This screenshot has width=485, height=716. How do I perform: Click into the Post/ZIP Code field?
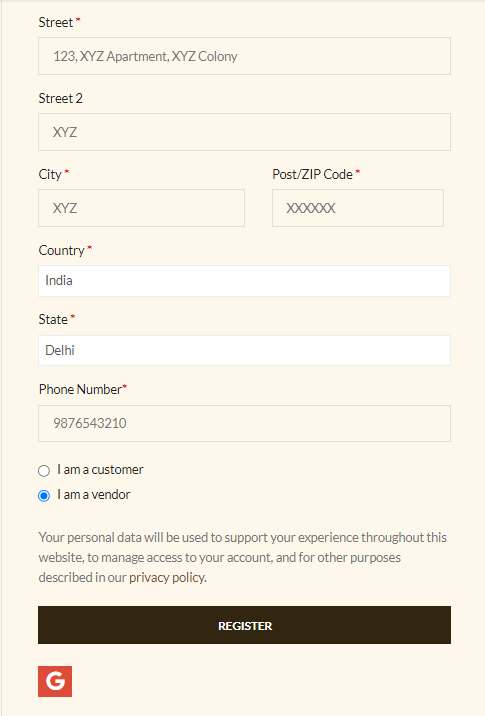pos(358,208)
